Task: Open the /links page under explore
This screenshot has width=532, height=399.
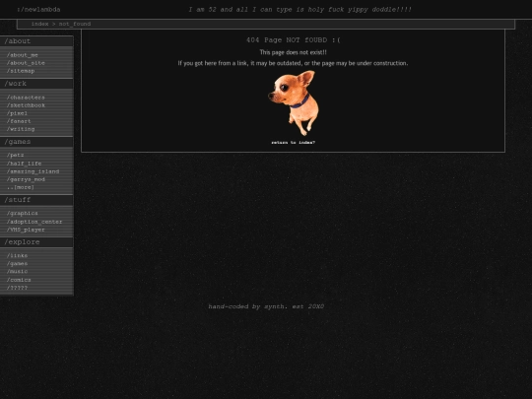Action: point(17,255)
